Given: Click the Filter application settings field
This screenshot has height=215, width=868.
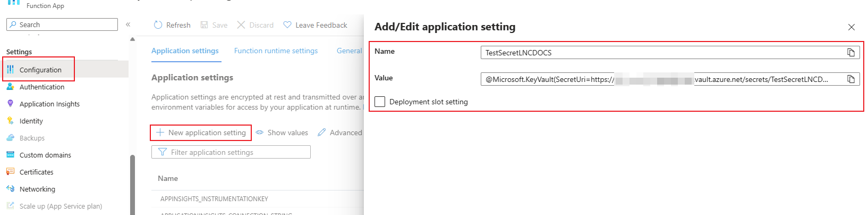Looking at the screenshot, I should (x=231, y=152).
